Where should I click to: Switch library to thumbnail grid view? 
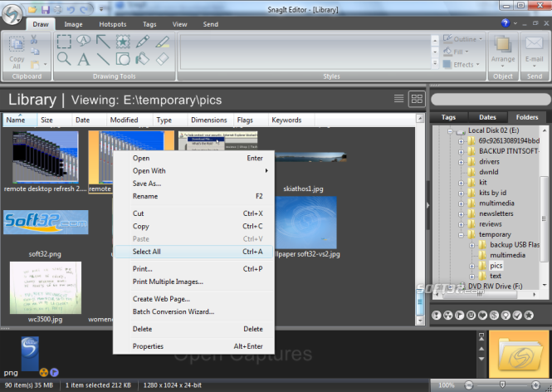(417, 99)
